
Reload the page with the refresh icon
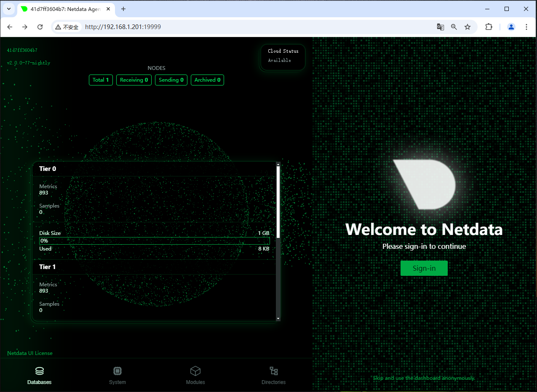tap(40, 27)
